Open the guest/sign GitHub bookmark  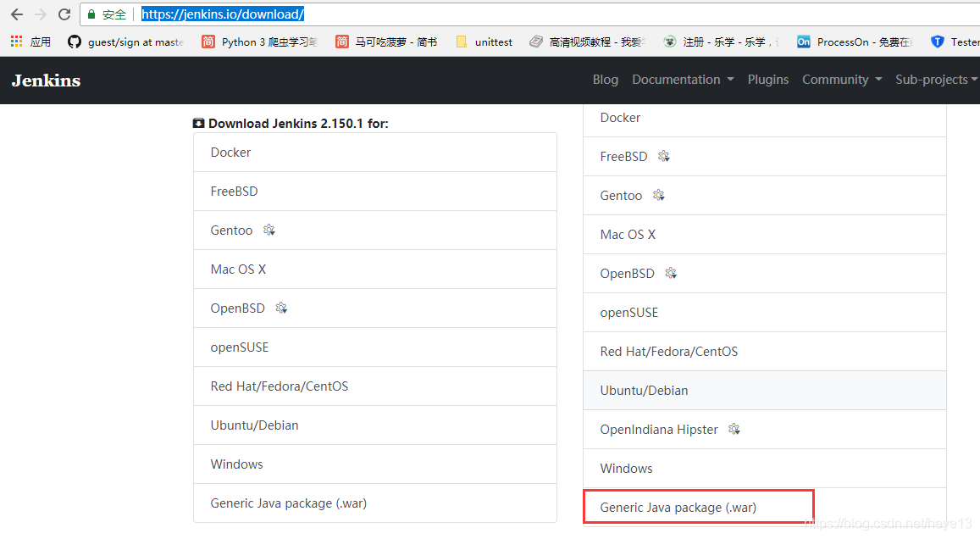[125, 42]
